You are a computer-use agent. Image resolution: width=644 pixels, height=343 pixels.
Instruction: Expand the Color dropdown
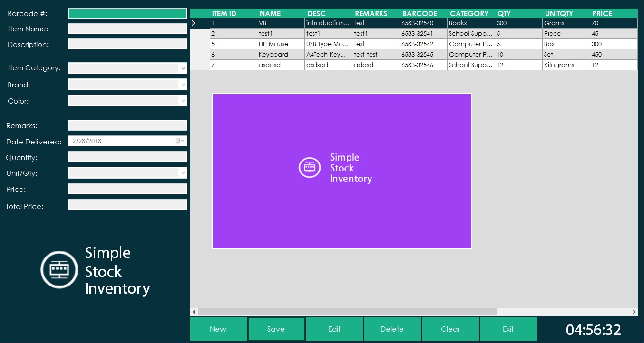pyautogui.click(x=183, y=100)
